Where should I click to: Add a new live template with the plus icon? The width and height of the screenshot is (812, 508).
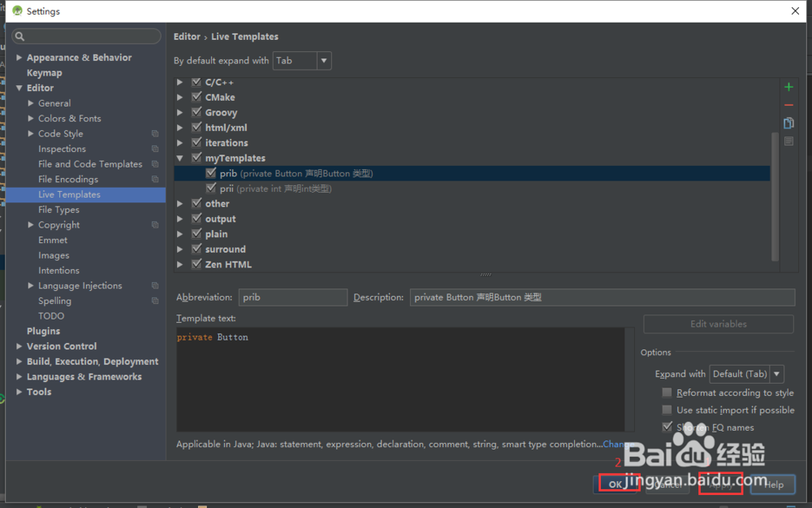788,86
